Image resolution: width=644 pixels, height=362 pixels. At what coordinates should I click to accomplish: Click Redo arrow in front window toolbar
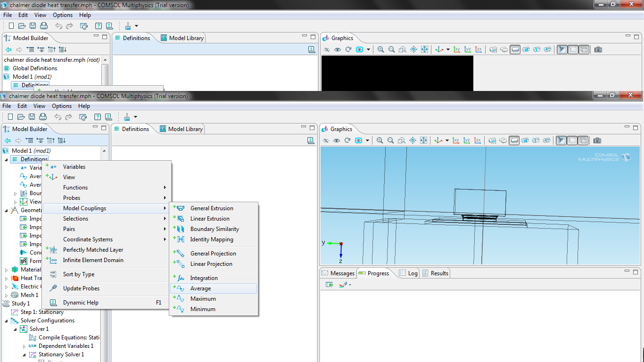(x=69, y=117)
